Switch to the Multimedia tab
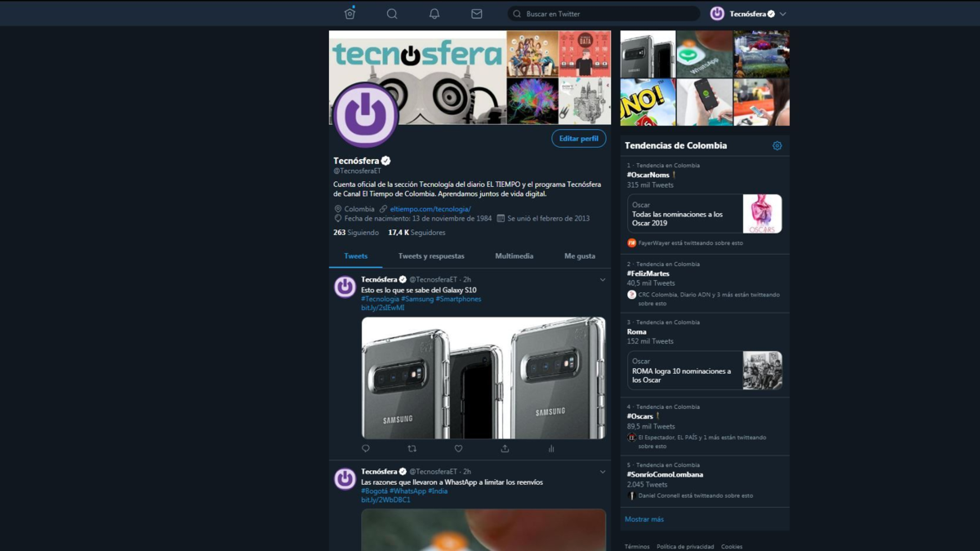This screenshot has height=551, width=980. (514, 256)
